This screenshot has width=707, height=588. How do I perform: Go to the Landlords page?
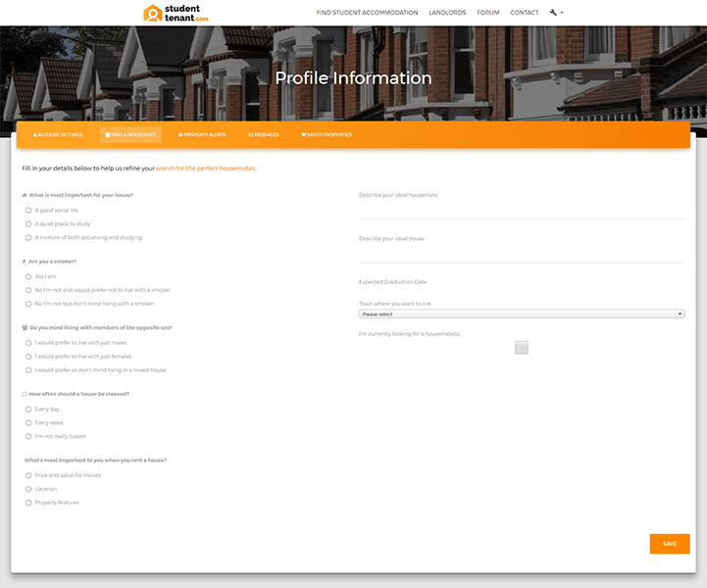(x=447, y=13)
